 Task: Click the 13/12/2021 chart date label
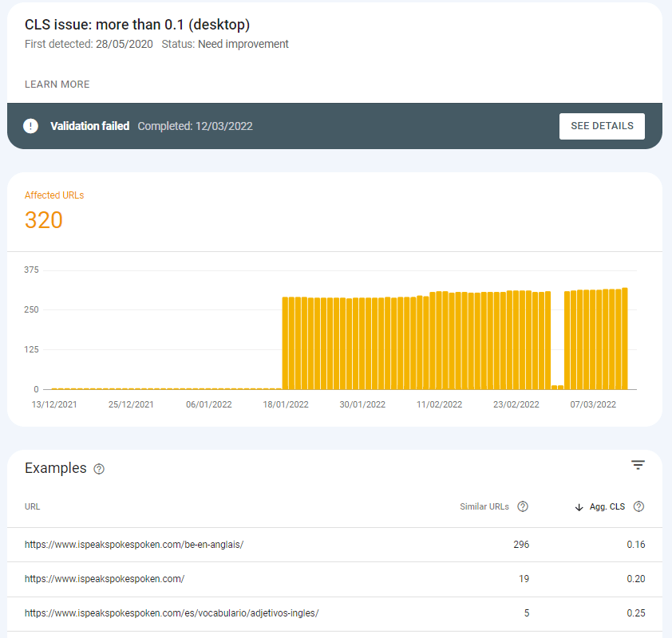pos(54,404)
